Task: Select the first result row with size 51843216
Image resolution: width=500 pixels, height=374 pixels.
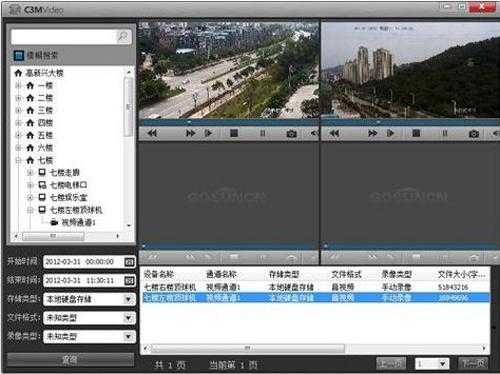Action: [x=316, y=287]
